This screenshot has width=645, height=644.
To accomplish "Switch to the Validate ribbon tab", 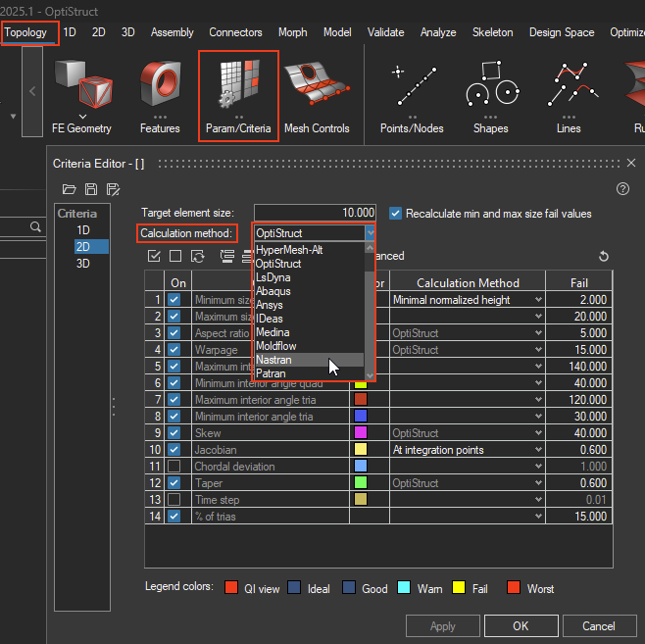I will coord(385,32).
